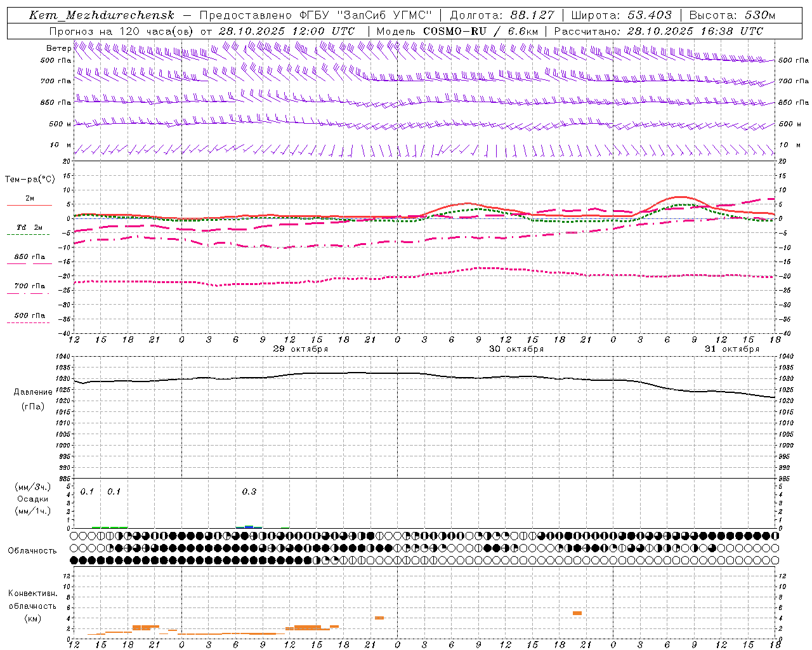Viewport: 812px width, 650px height.
Task: Click the 29 октября date label
Action: click(300, 349)
